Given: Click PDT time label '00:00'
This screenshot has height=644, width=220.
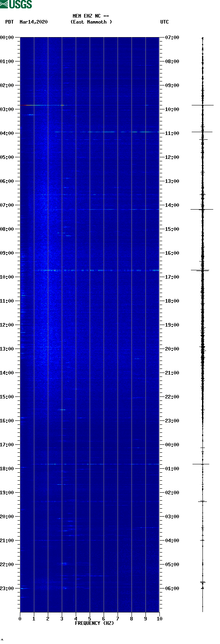Looking at the screenshot, I should pos(7,38).
